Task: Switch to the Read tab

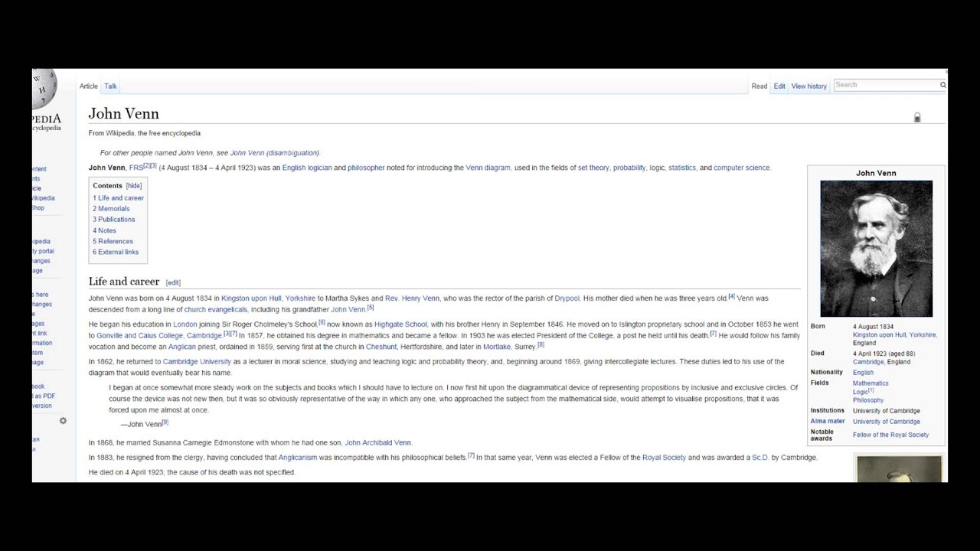Action: point(759,86)
